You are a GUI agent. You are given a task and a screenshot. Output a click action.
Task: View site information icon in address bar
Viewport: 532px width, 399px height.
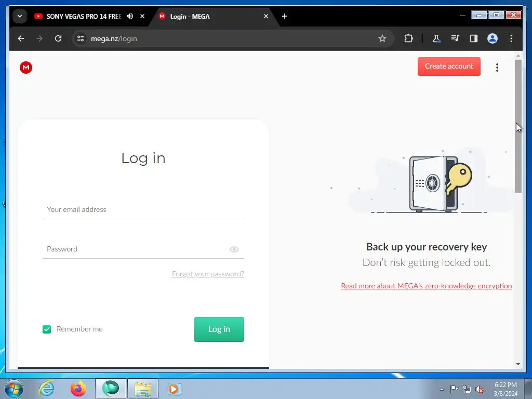pyautogui.click(x=81, y=38)
